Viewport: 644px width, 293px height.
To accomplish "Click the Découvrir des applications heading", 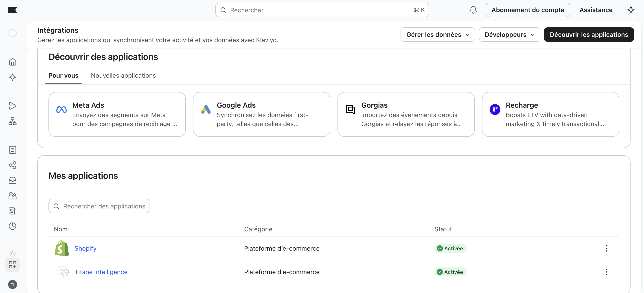I will click(x=103, y=57).
